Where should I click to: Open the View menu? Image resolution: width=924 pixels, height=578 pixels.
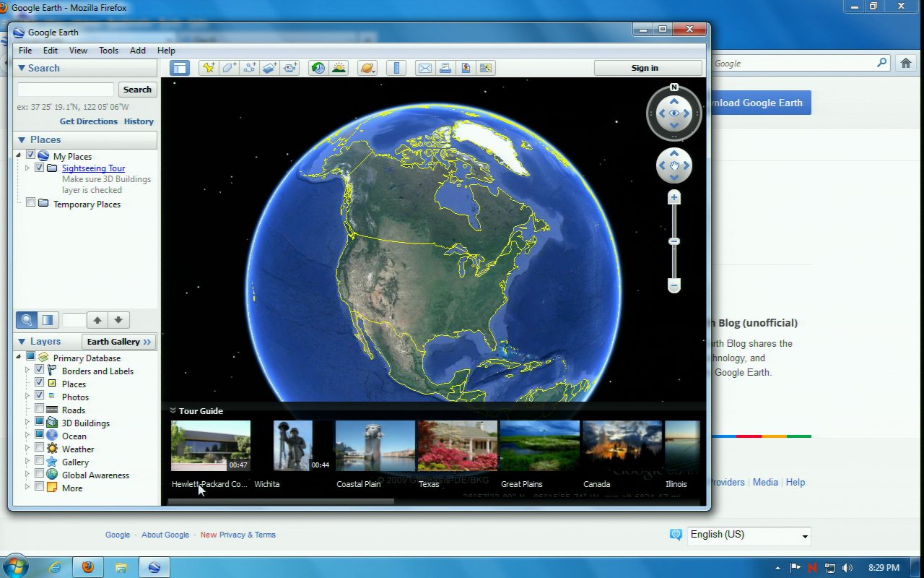(78, 51)
